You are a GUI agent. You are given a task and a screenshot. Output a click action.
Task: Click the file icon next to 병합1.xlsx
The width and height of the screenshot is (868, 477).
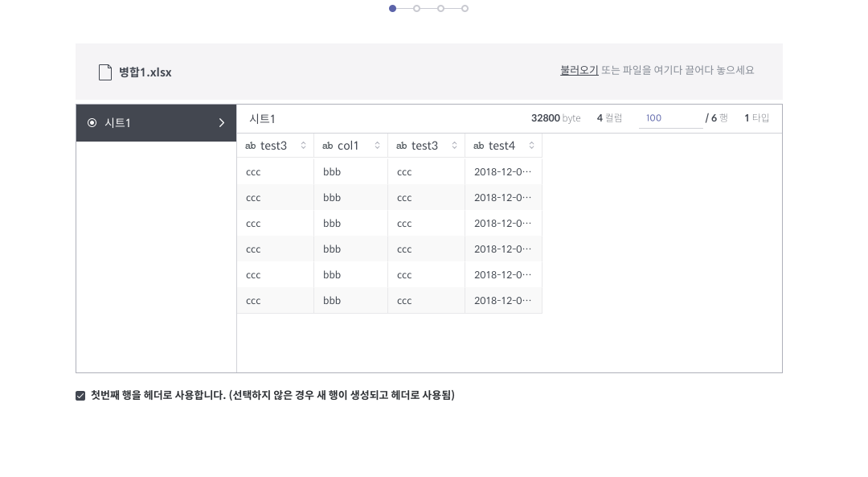(x=105, y=72)
